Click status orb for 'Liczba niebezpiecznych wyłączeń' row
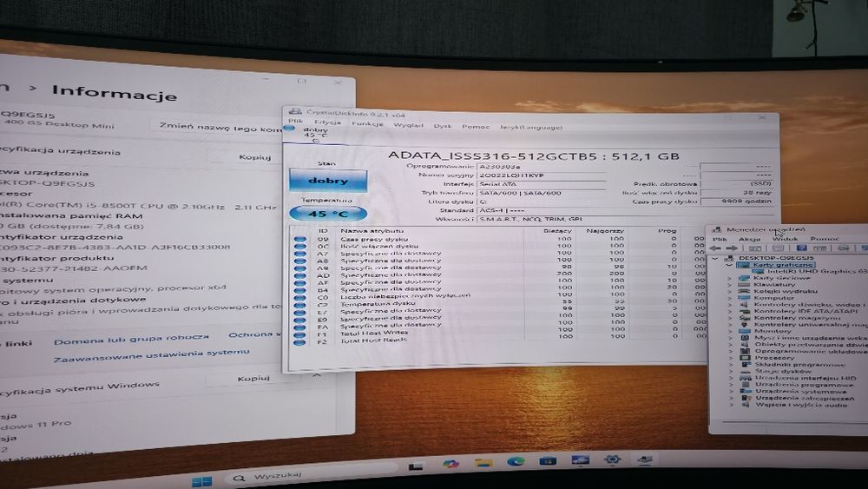The width and height of the screenshot is (868, 489). click(x=299, y=297)
